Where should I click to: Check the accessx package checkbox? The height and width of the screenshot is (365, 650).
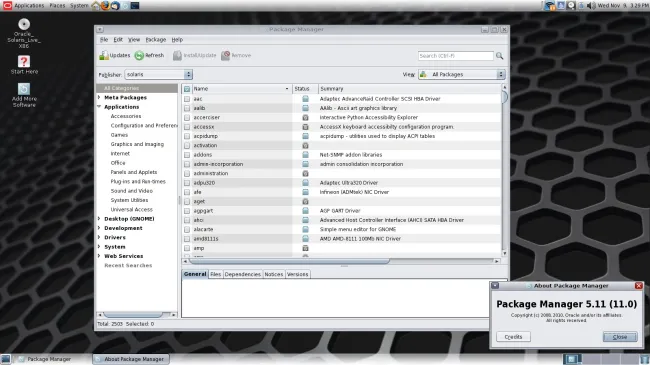pyautogui.click(x=187, y=127)
